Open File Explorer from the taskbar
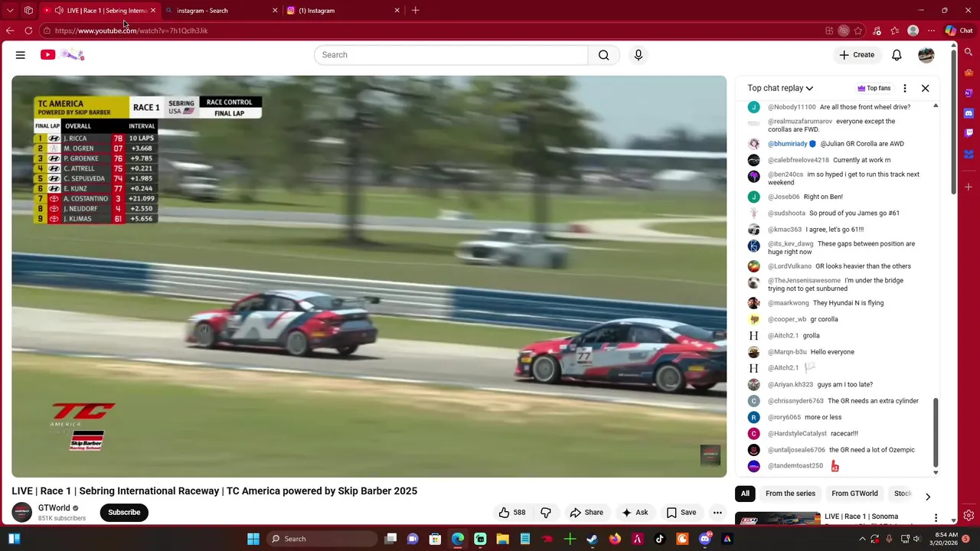The image size is (980, 551). 502,539
